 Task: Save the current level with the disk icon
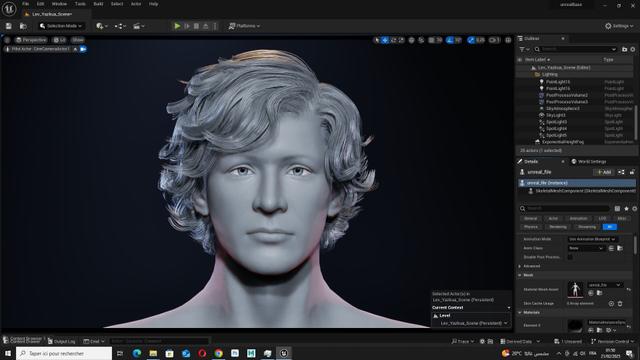[9, 26]
